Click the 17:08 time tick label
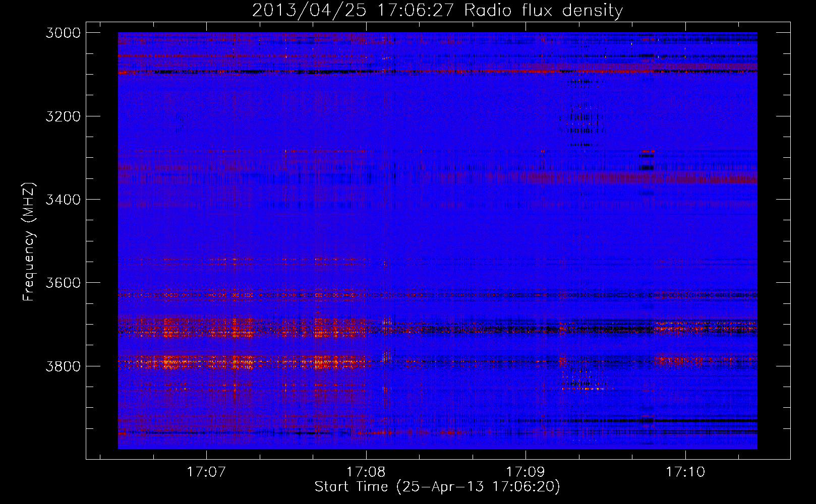Screen dimensions: 816x504 tap(366, 472)
